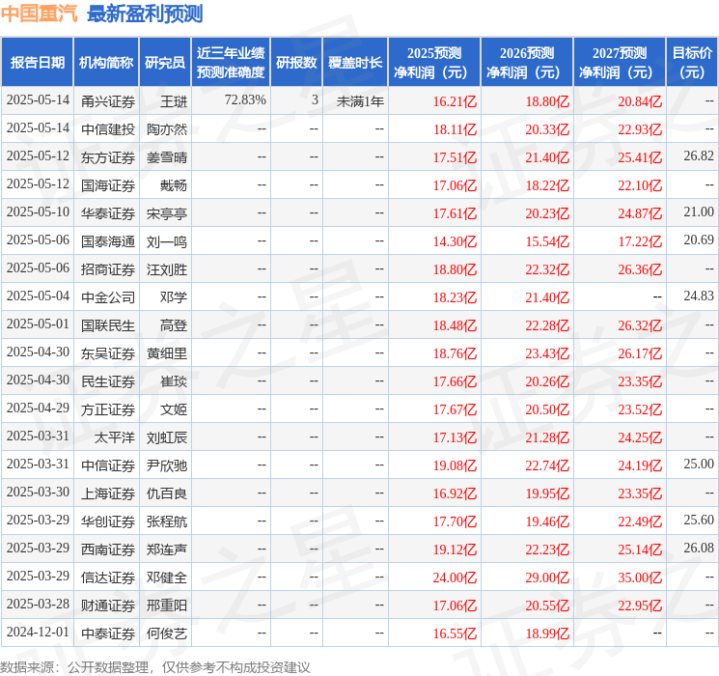Select the 信达证券 institution cell

pos(108,577)
